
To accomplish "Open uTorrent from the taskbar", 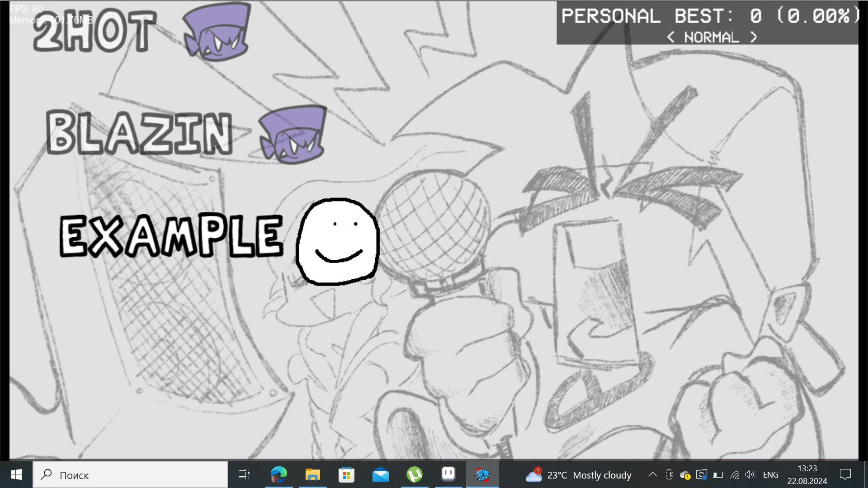I will click(415, 474).
